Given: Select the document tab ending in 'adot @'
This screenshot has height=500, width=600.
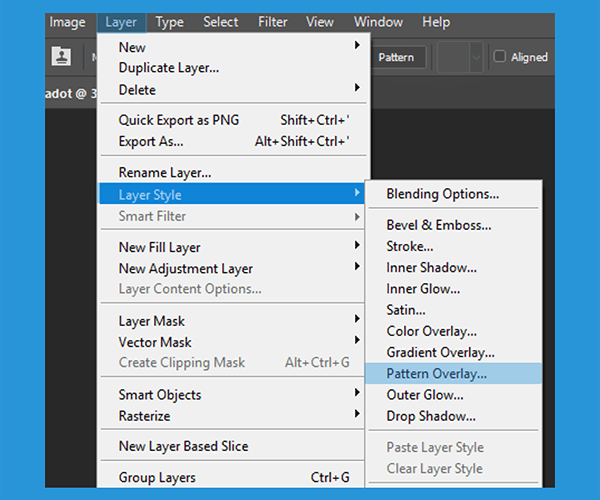Looking at the screenshot, I should click(71, 93).
